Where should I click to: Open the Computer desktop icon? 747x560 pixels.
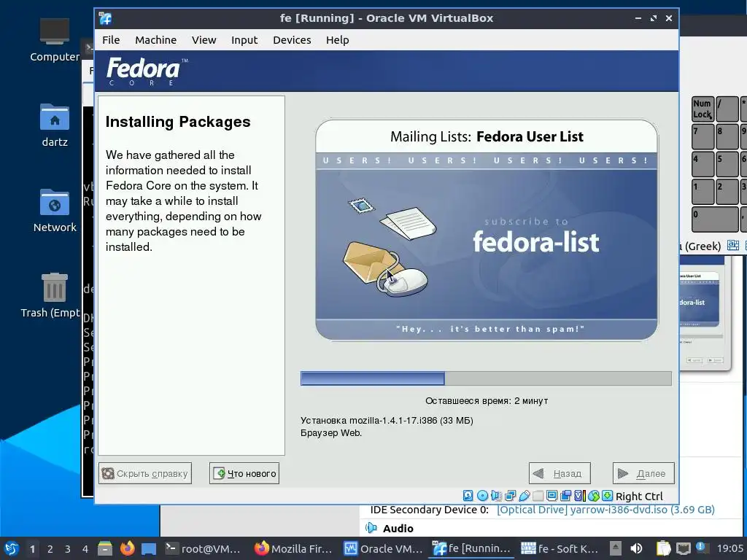[x=54, y=40]
